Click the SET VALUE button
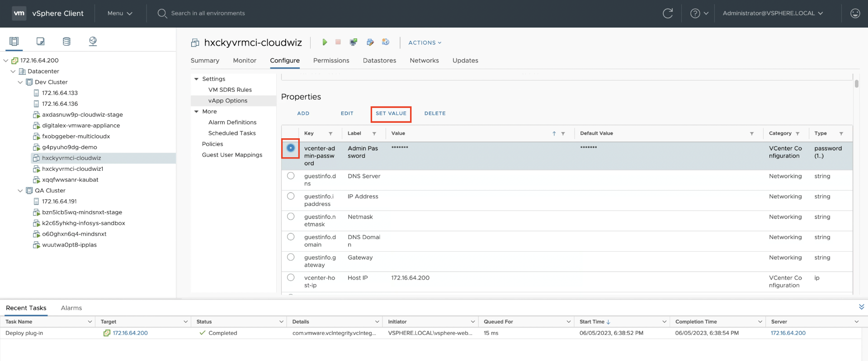Screen dimensions: 868x361 [x=391, y=113]
